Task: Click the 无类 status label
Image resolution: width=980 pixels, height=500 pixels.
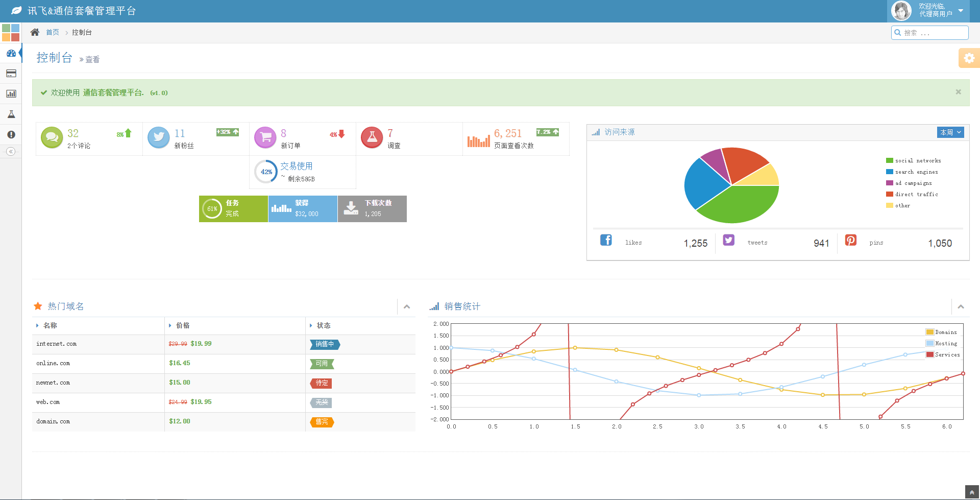Action: [x=322, y=402]
